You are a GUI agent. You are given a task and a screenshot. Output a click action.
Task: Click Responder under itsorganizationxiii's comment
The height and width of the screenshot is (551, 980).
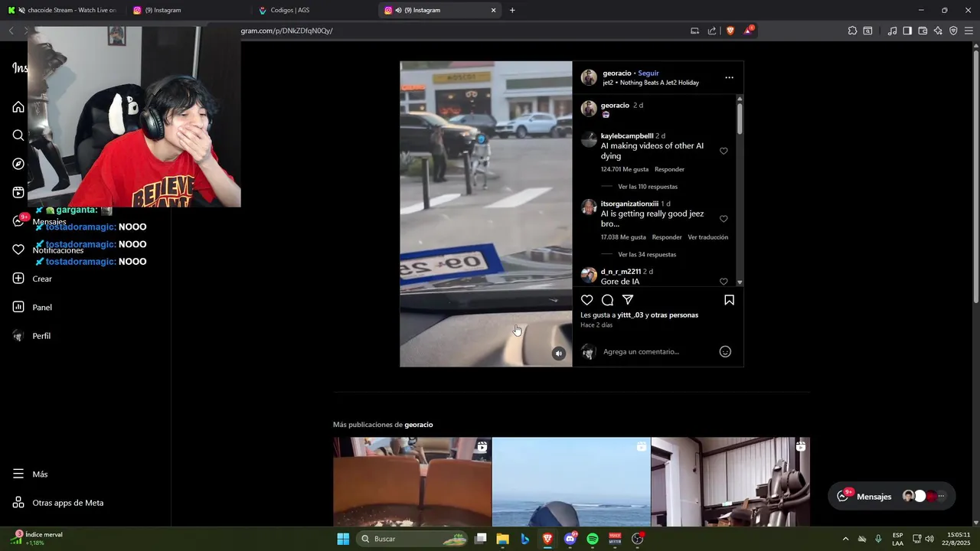click(667, 237)
